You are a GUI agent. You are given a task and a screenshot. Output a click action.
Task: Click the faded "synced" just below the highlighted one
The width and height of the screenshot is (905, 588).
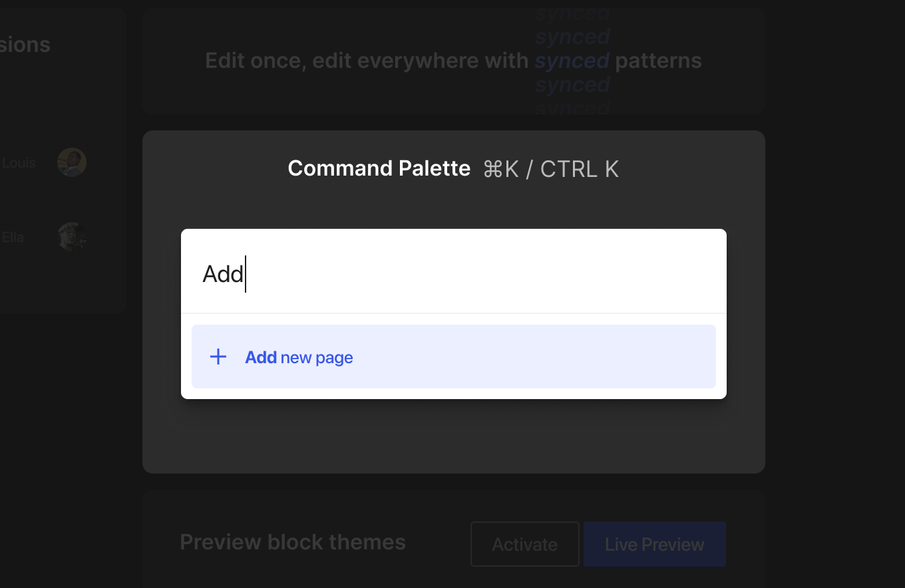coord(572,84)
